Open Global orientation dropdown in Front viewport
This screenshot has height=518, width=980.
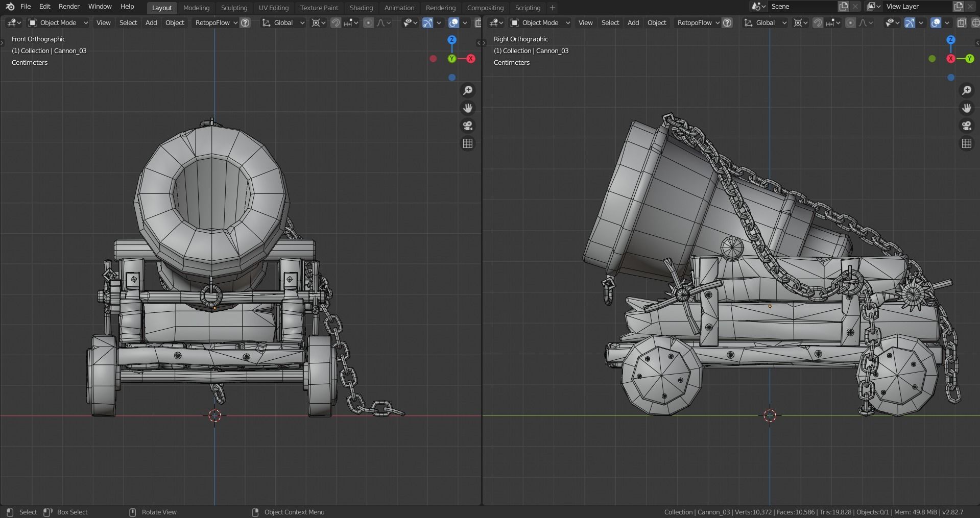pyautogui.click(x=283, y=22)
